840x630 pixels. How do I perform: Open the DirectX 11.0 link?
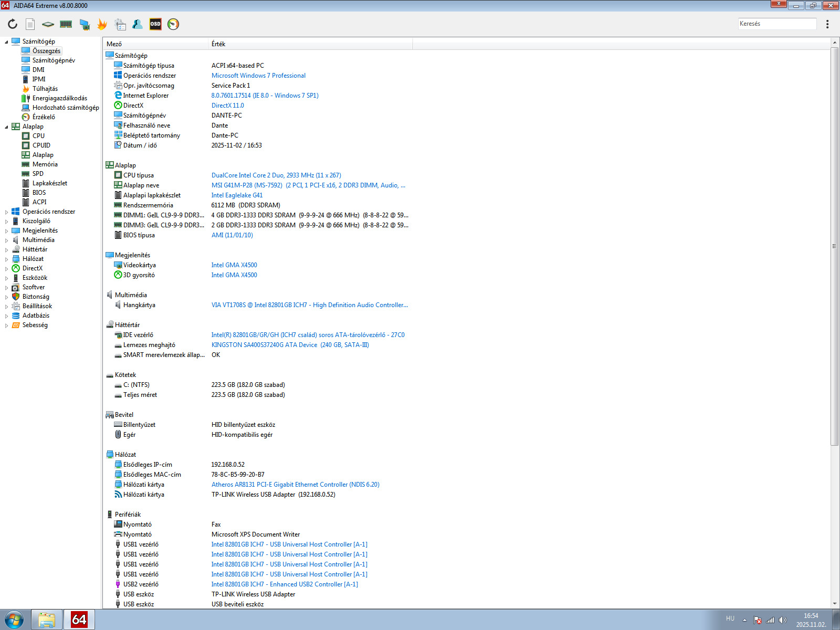pyautogui.click(x=227, y=106)
